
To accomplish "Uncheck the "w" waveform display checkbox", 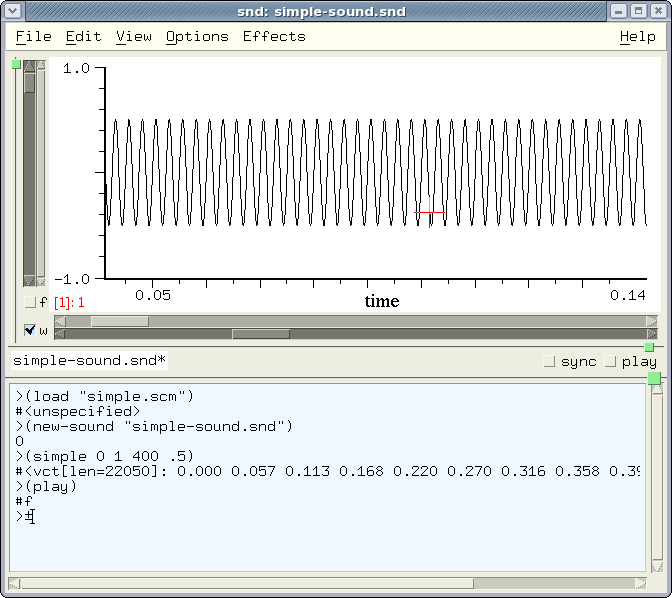I will point(30,331).
